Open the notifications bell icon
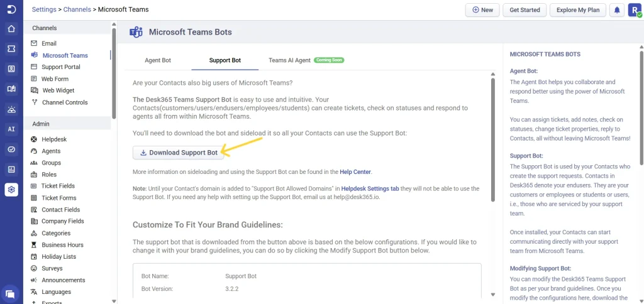Viewport: 644px width, 304px height. pos(617,10)
